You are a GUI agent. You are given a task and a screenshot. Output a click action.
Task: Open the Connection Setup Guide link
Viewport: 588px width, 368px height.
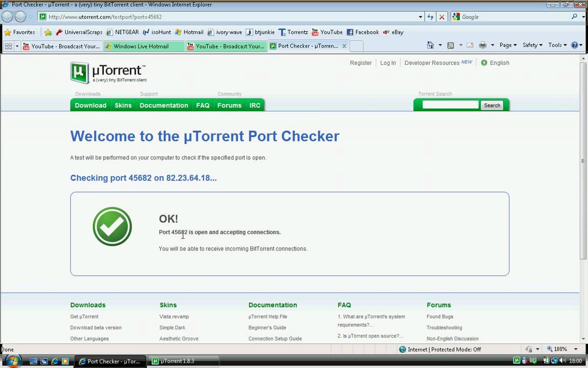coord(275,339)
